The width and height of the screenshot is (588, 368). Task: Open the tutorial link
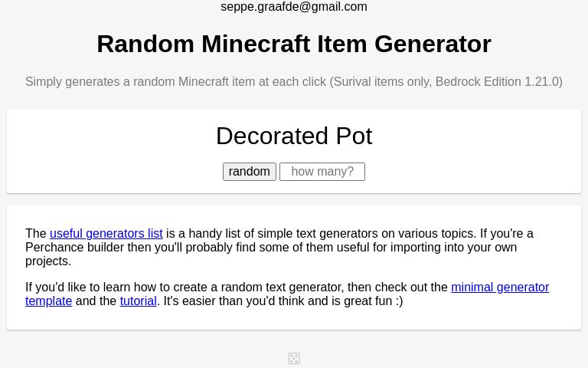pos(138,301)
